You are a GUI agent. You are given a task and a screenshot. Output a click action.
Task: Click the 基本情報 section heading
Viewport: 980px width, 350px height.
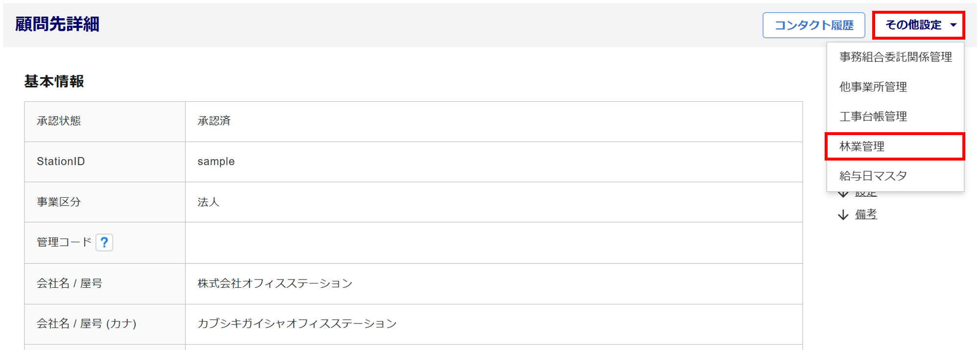click(x=54, y=81)
